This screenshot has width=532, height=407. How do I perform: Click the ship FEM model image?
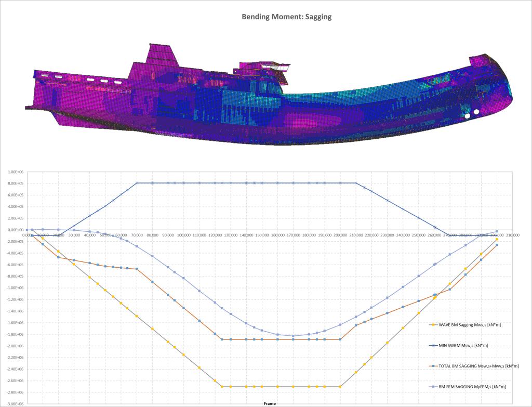(x=269, y=95)
